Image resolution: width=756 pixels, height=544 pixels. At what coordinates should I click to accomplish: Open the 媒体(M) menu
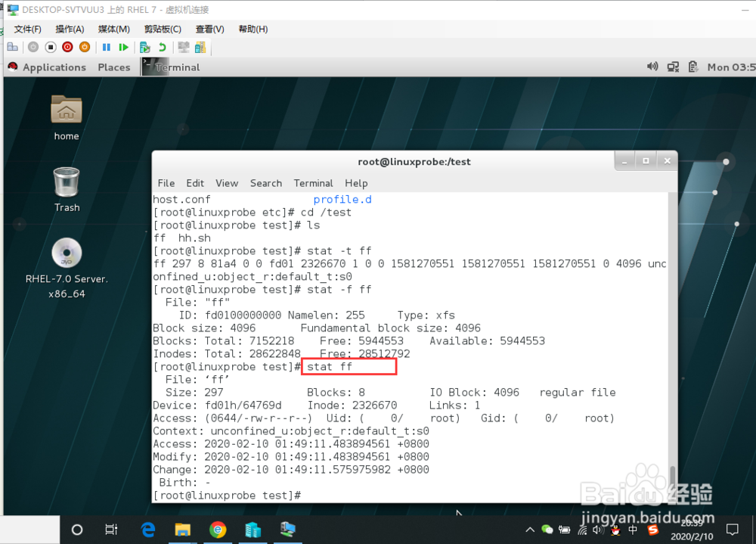pyautogui.click(x=114, y=29)
